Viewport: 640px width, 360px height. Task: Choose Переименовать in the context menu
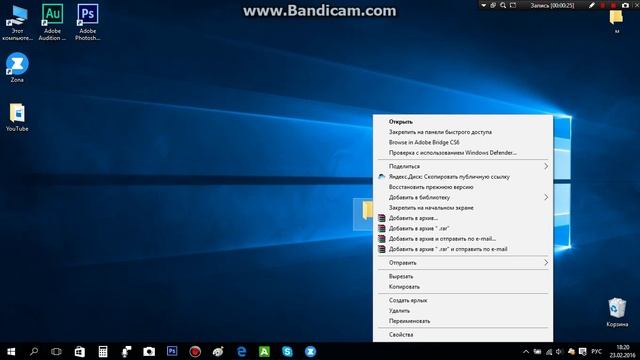click(x=463, y=321)
